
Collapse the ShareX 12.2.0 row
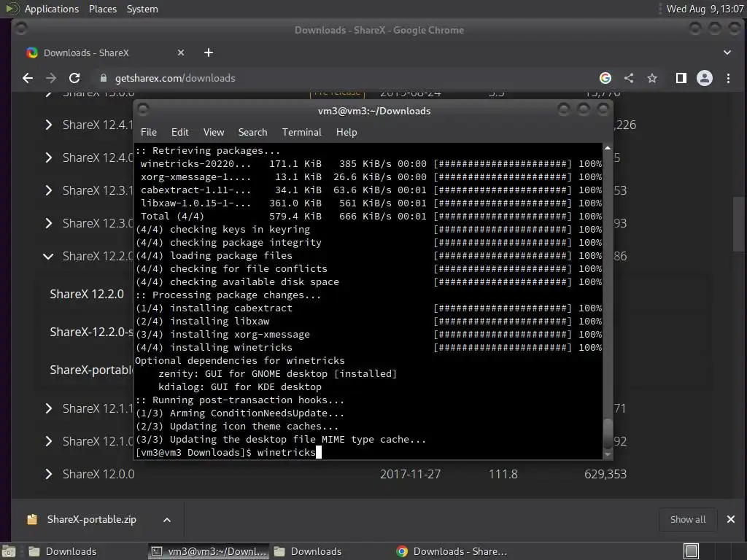pyautogui.click(x=48, y=256)
